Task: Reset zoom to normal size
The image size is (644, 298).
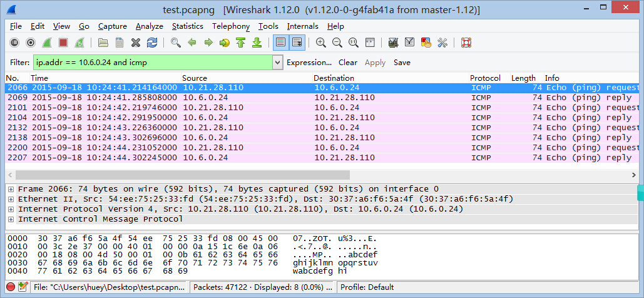Action: [353, 43]
